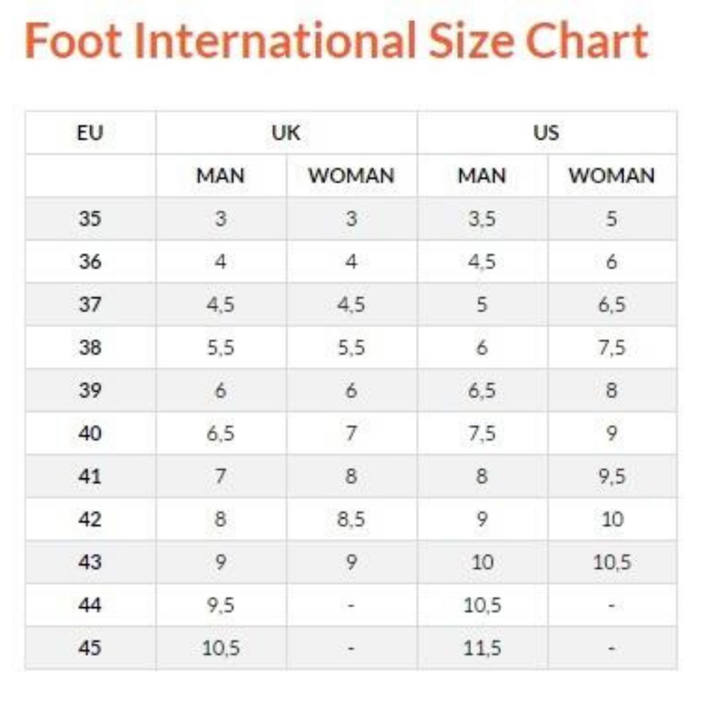Image resolution: width=728 pixels, height=728 pixels.
Task: Select the US column header
Action: 546,132
